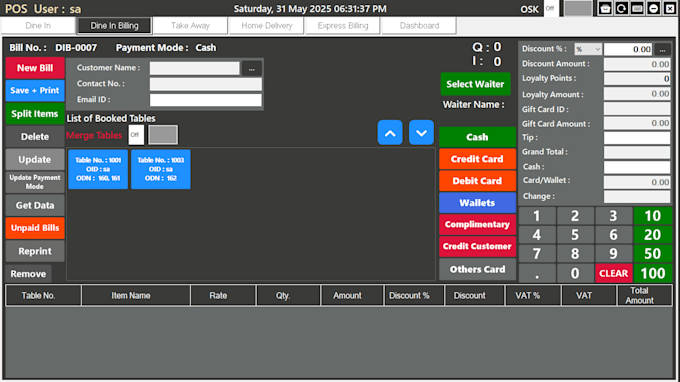Tap the green quick cash 20 key
680x382 pixels.
coord(653,235)
